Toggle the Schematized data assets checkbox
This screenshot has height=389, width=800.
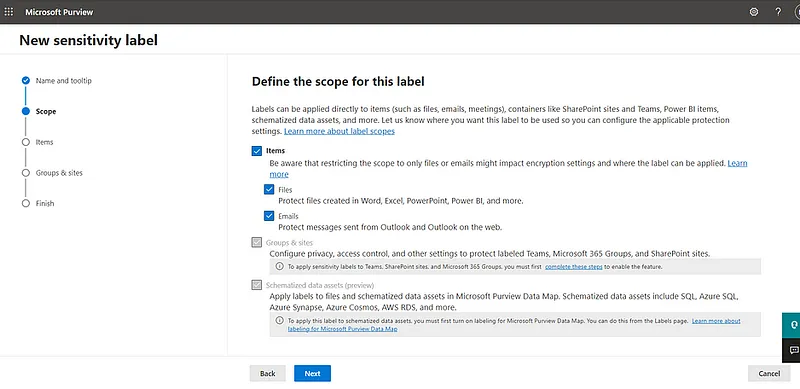click(x=257, y=285)
